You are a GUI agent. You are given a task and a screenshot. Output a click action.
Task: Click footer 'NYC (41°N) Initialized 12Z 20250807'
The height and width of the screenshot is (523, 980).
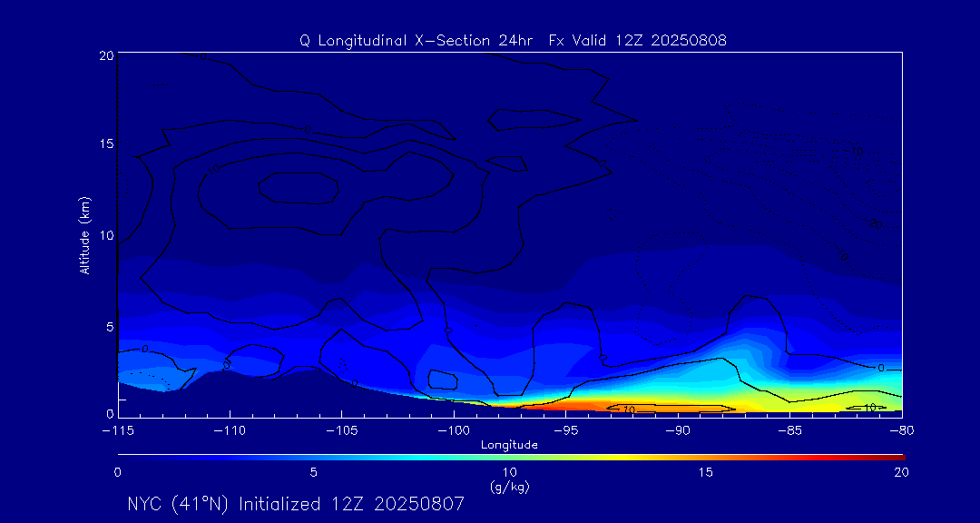pos(296,504)
